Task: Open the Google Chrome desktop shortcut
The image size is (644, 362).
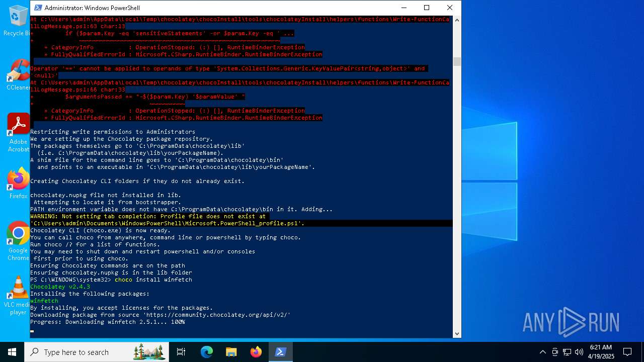Action: coord(18,241)
